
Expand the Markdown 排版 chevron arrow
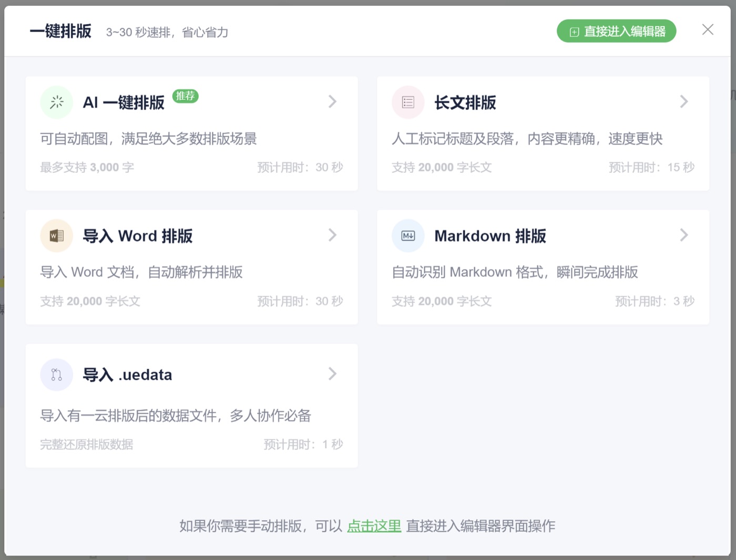click(684, 235)
